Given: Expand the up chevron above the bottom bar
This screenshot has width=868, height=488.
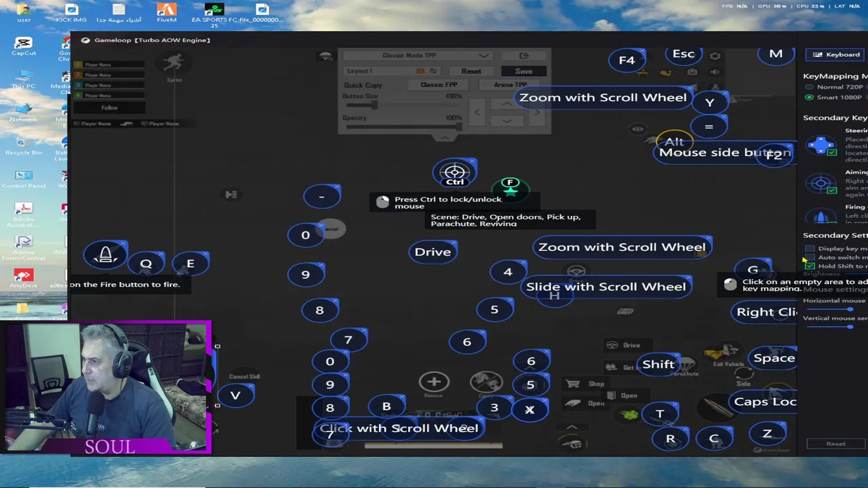Looking at the screenshot, I should tap(572, 427).
